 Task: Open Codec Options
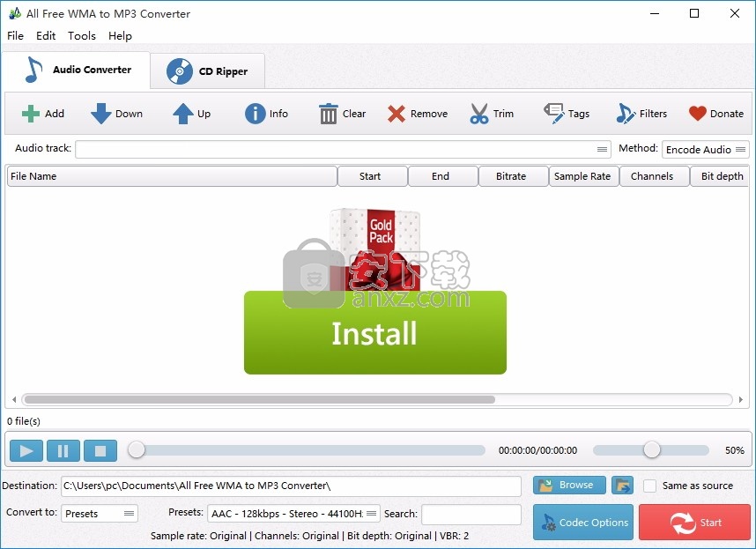583,522
